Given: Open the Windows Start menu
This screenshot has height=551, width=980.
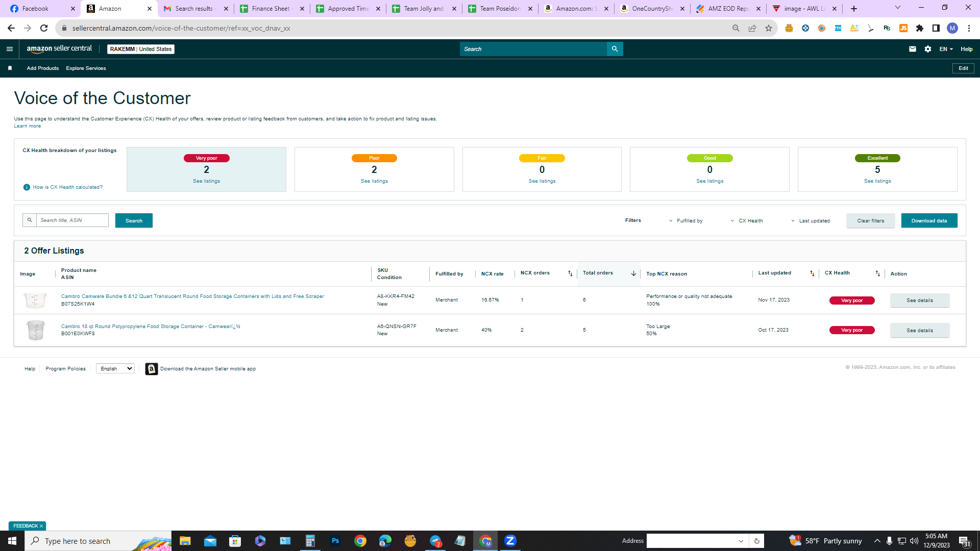Looking at the screenshot, I should pos(12,541).
